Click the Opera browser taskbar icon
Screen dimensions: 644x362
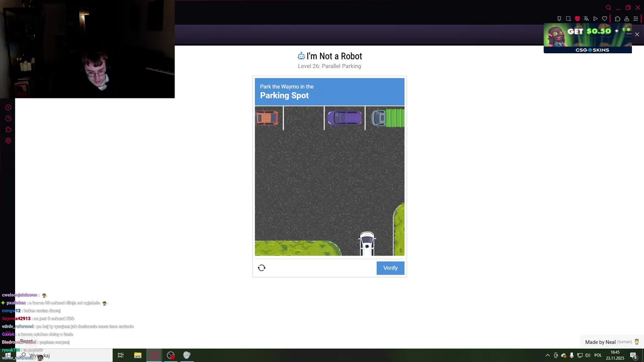pyautogui.click(x=154, y=355)
